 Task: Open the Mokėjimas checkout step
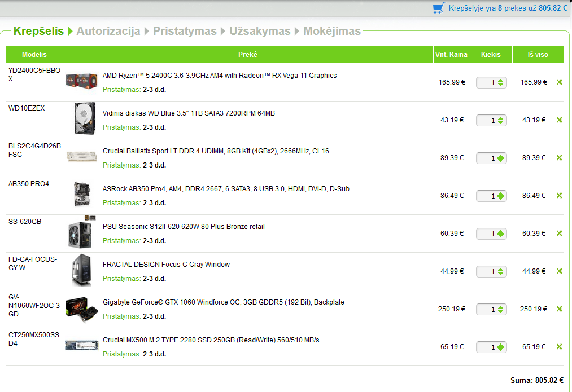pos(332,31)
